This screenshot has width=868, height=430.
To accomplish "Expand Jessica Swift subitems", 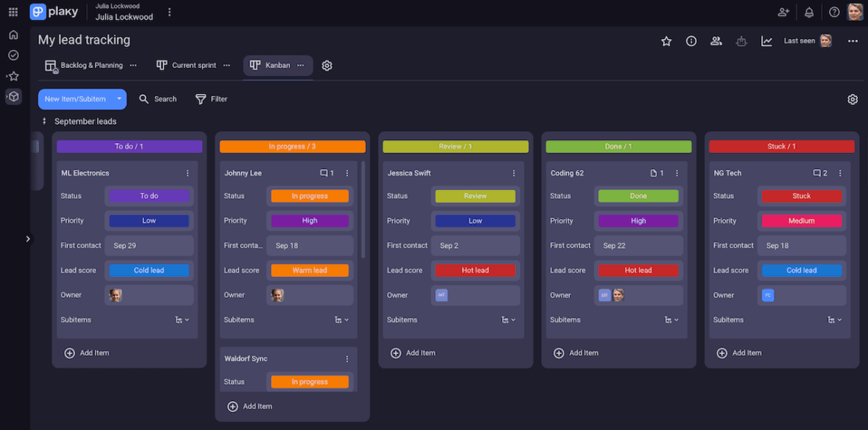I will [508, 320].
